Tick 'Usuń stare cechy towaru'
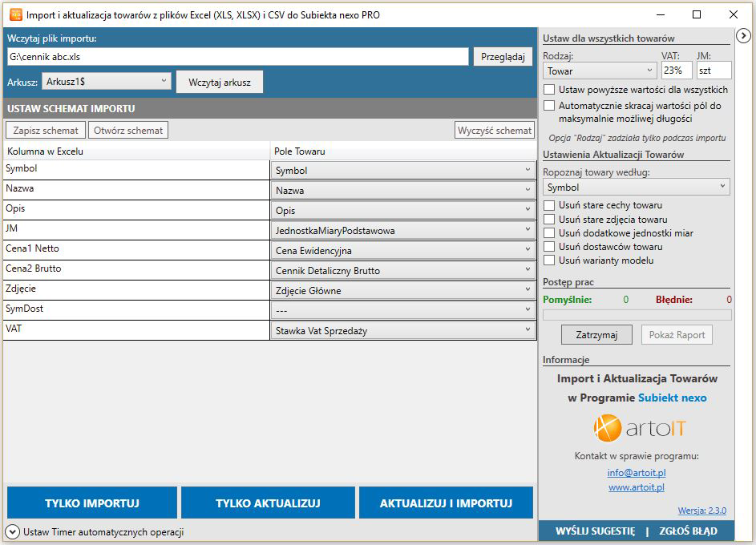This screenshot has width=756, height=545. [549, 205]
